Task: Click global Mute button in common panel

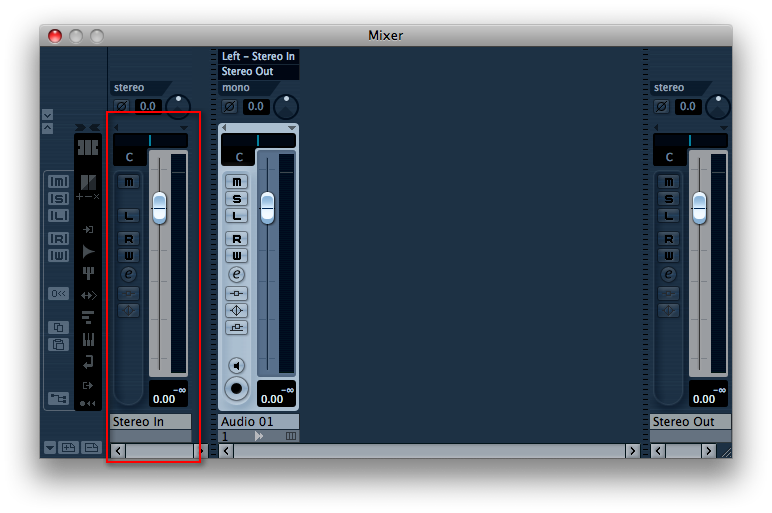Action: click(58, 181)
